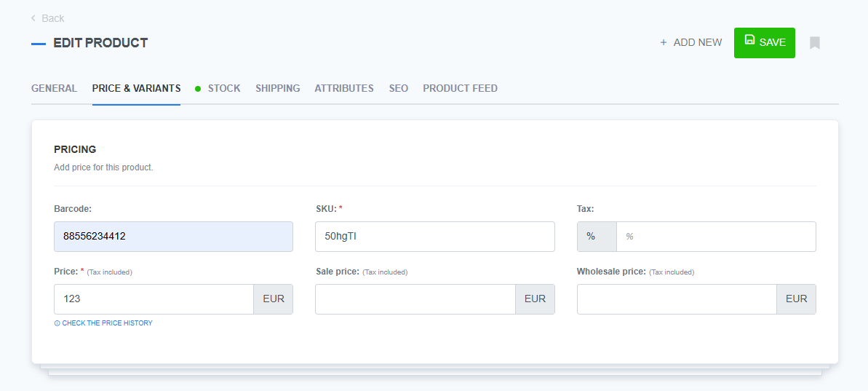Viewport: 868px width, 391px height.
Task: Go back using the Back link
Action: click(x=47, y=18)
